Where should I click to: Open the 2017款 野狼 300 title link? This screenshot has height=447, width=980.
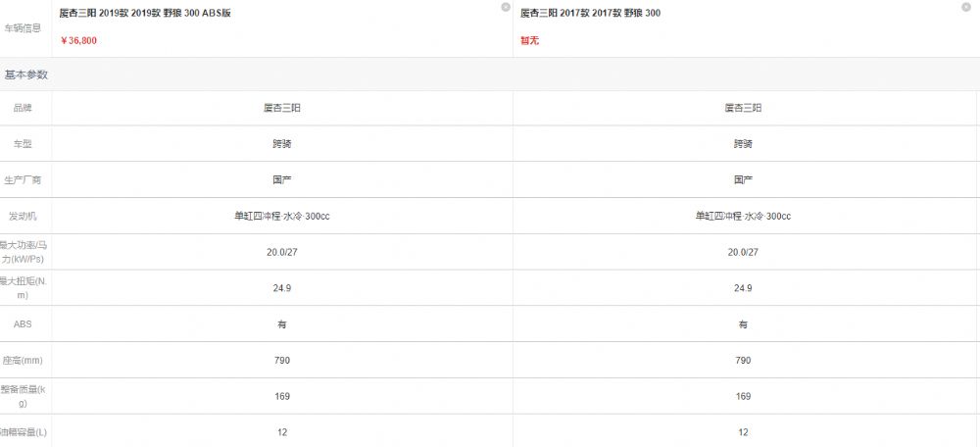click(x=590, y=13)
